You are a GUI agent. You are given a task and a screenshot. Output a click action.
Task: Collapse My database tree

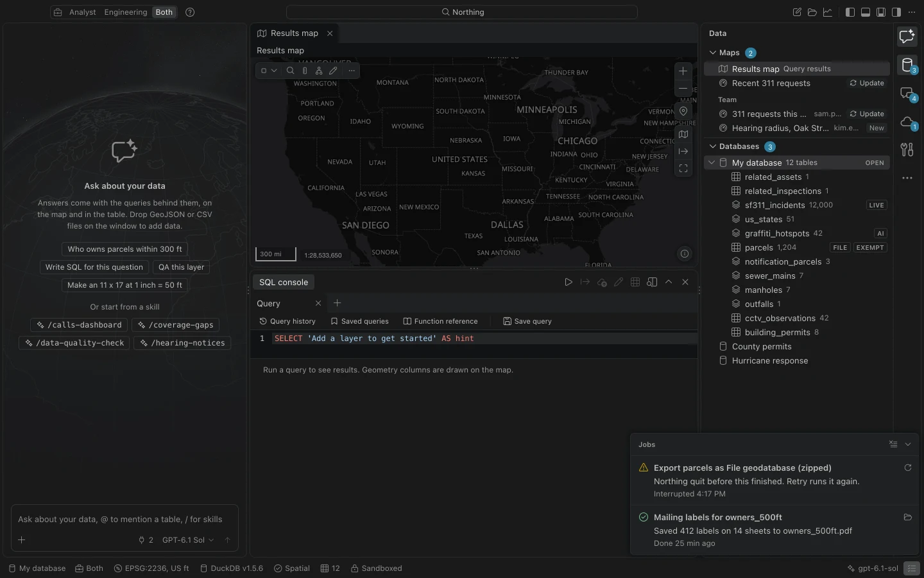point(712,162)
